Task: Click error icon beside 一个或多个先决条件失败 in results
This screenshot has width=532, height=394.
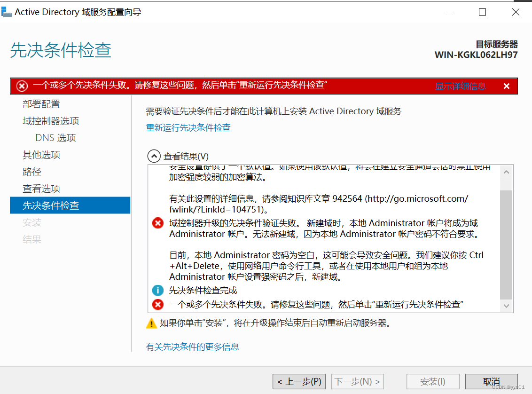Action: coord(158,304)
